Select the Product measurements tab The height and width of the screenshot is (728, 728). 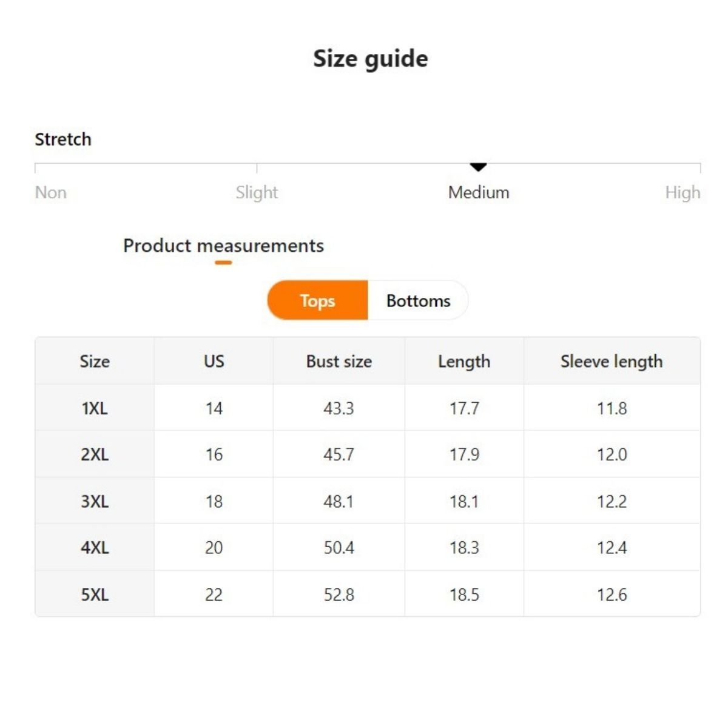(223, 246)
